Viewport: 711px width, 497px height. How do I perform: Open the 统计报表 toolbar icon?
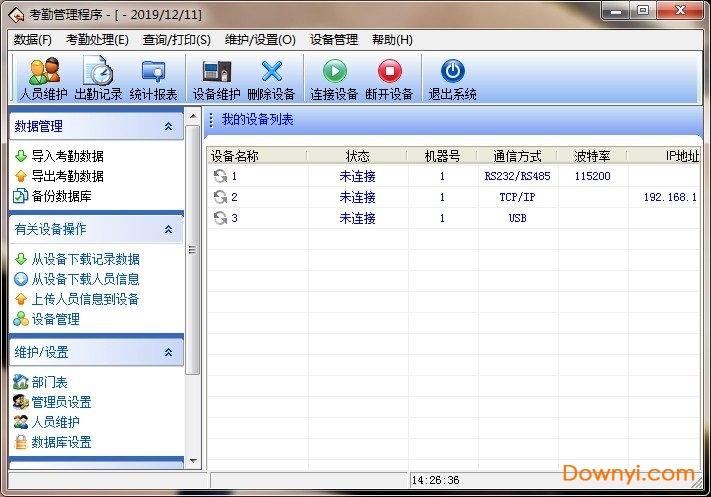pos(153,79)
